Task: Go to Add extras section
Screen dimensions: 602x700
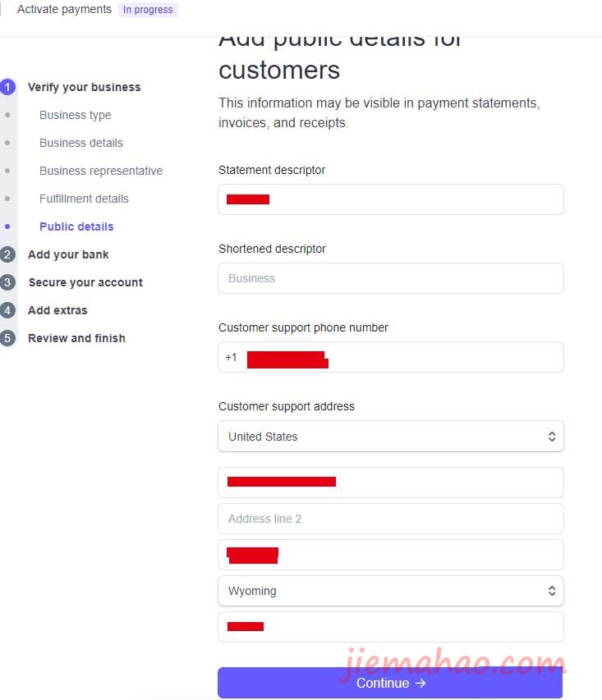Action: [x=57, y=310]
